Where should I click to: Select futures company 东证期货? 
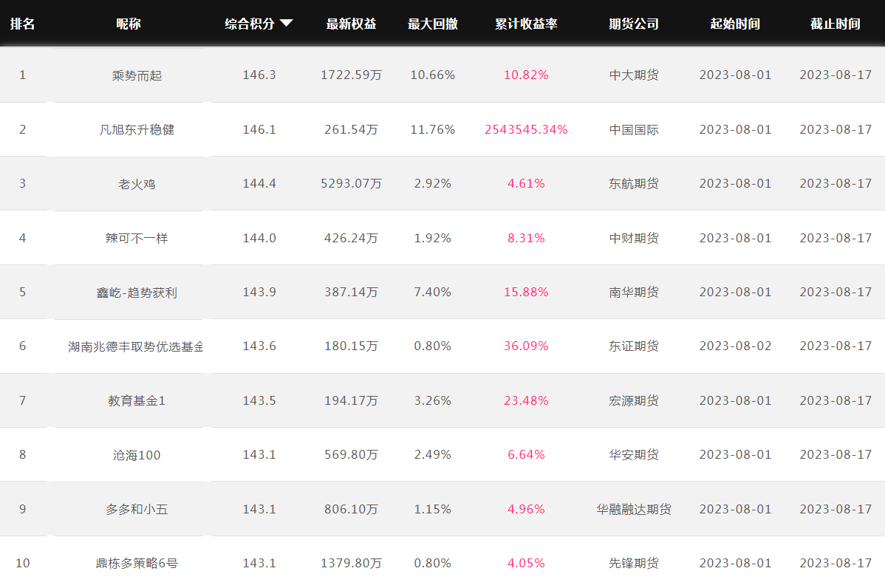click(x=634, y=346)
